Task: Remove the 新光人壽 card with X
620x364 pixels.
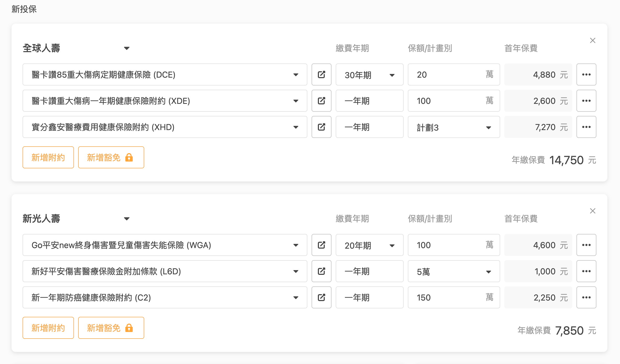Action: 592,211
